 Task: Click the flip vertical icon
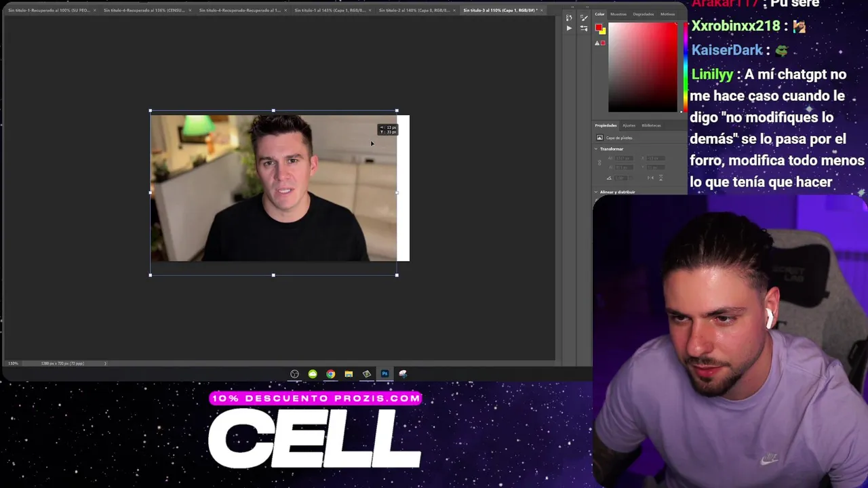[x=660, y=178]
